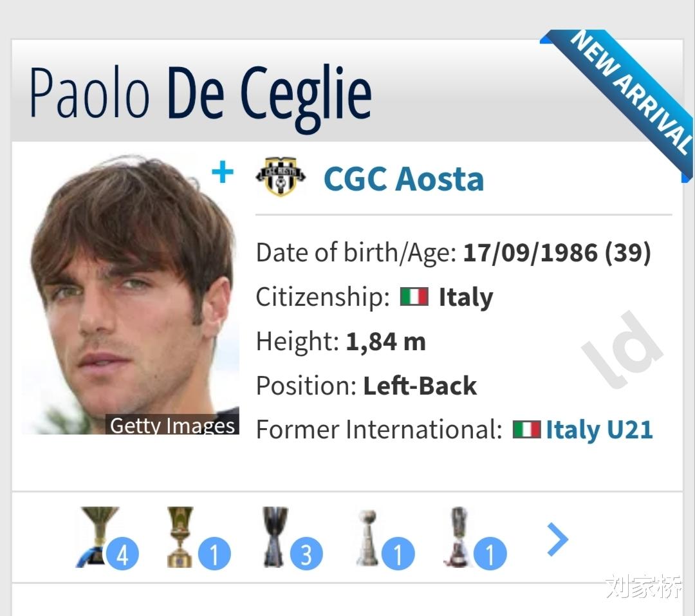Open the CGC Aosta club link
This screenshot has height=616, width=695.
[x=403, y=178]
